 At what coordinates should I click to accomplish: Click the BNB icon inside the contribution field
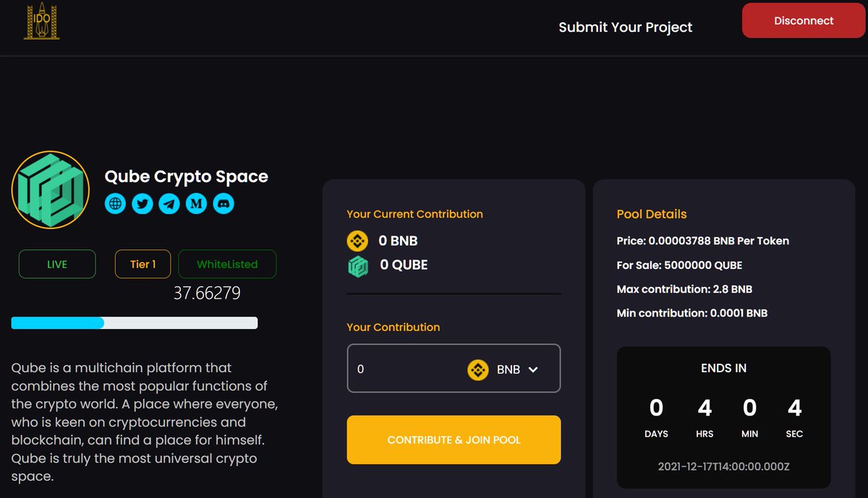tap(477, 369)
